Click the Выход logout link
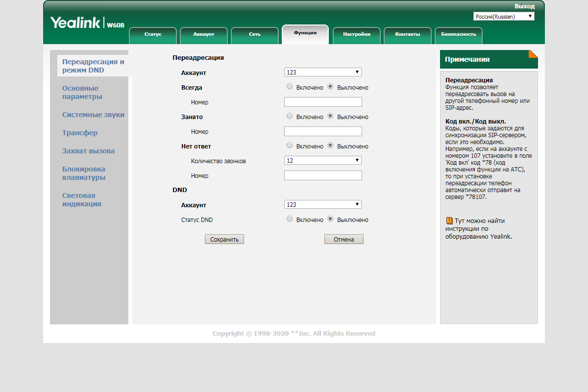This screenshot has height=392, width=588. tap(524, 6)
